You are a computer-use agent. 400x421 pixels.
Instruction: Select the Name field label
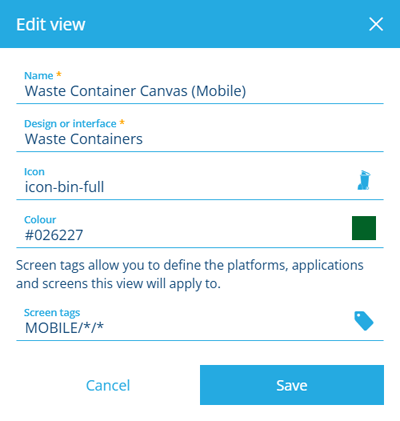pos(39,76)
